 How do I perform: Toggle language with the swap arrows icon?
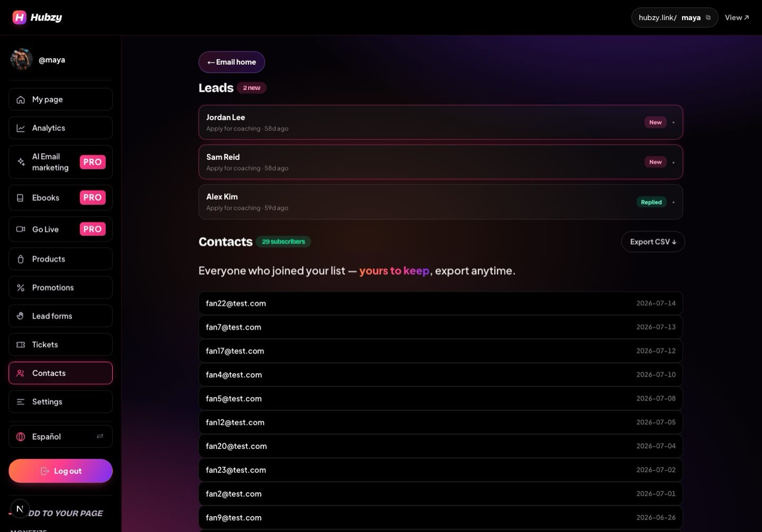point(100,436)
